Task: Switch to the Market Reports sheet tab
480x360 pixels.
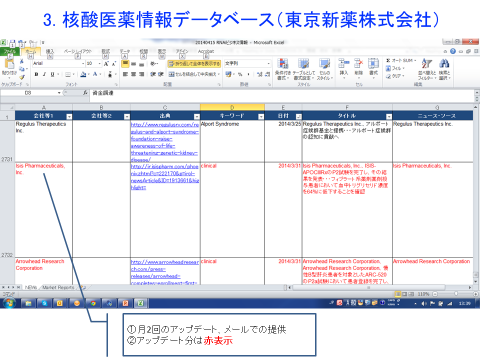Action: 59,287
